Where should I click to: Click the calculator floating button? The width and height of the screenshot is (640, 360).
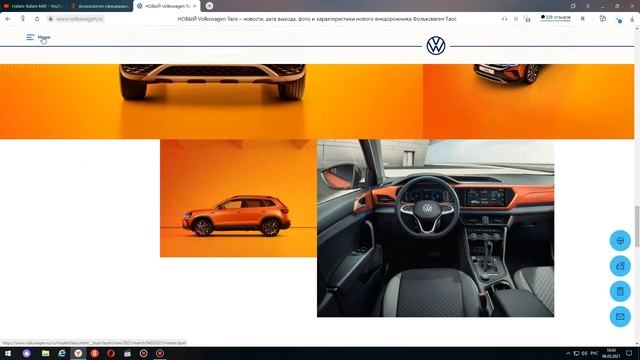pos(620,291)
